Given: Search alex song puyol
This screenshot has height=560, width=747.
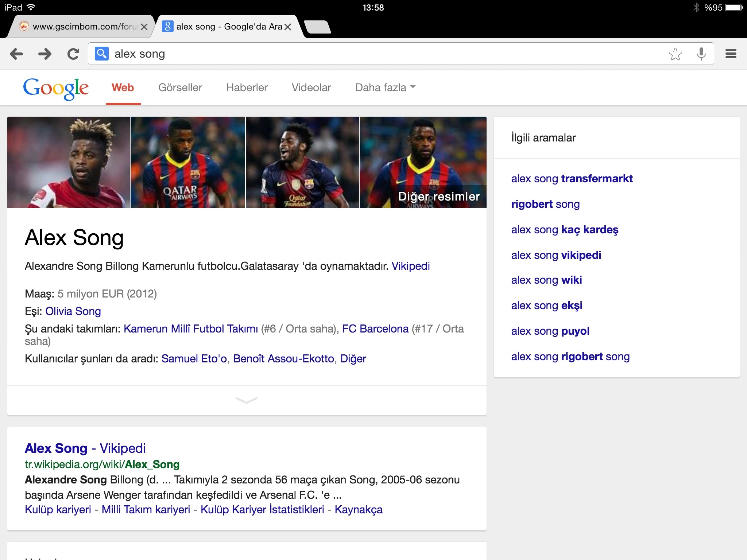Looking at the screenshot, I should (550, 331).
